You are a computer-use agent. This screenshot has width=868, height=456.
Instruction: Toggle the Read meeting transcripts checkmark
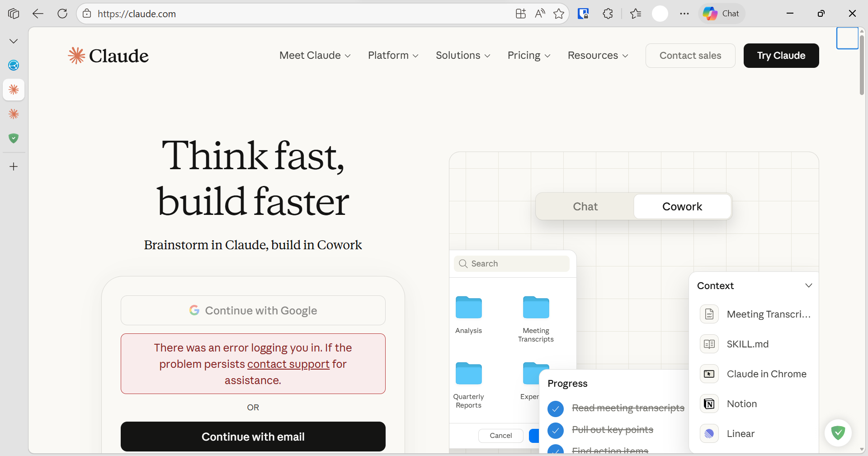click(556, 408)
